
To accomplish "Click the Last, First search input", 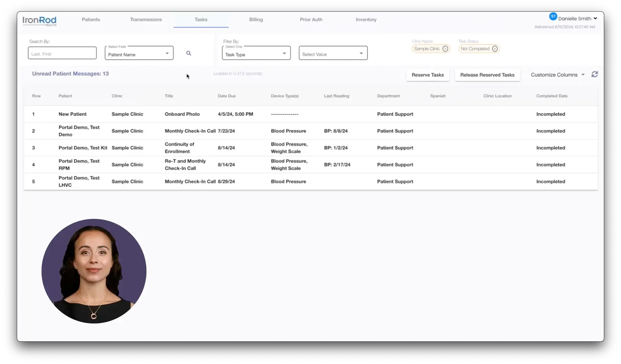I will coord(62,53).
